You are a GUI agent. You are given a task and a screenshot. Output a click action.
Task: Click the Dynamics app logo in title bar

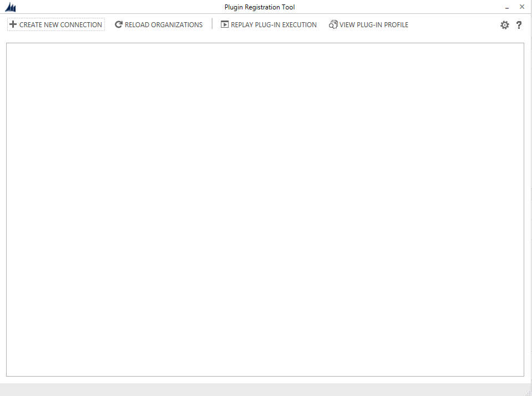11,7
